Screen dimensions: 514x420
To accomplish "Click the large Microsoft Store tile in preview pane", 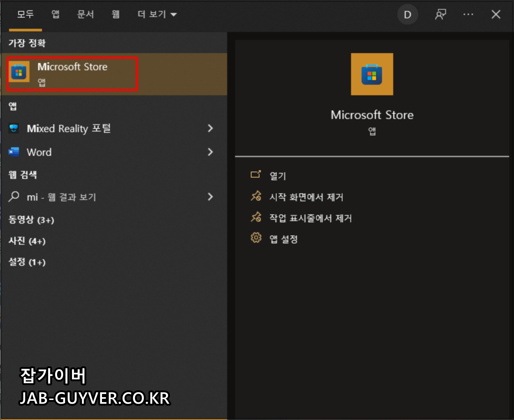I will 372,74.
